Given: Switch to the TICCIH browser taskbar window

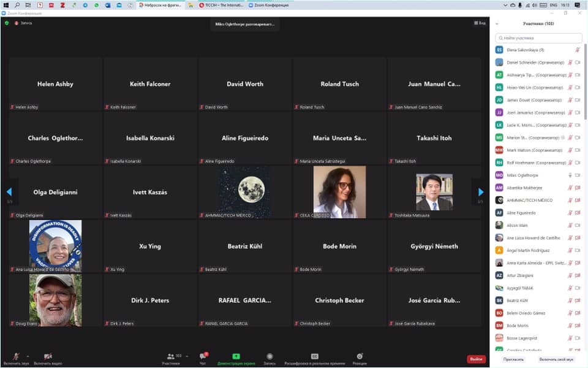Looking at the screenshot, I should pos(221,6).
